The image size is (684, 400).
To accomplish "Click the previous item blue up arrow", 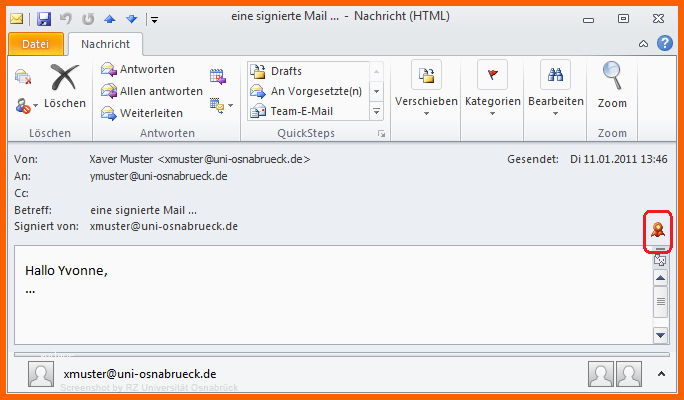I will pos(109,19).
